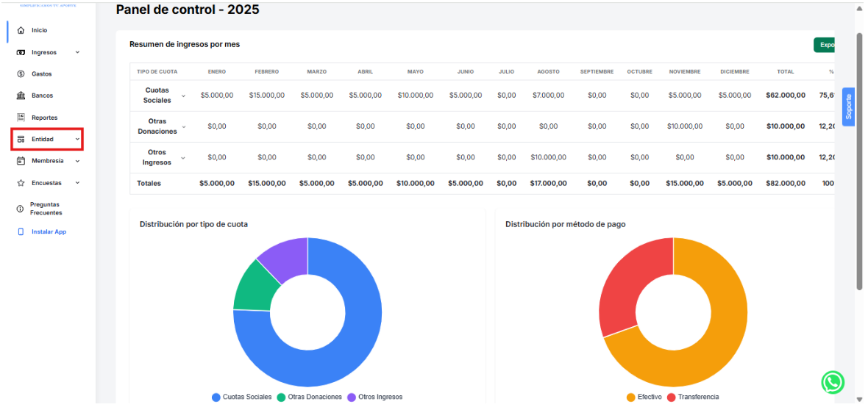The image size is (868, 410).
Task: Click the Instalar App link
Action: pyautogui.click(x=49, y=232)
